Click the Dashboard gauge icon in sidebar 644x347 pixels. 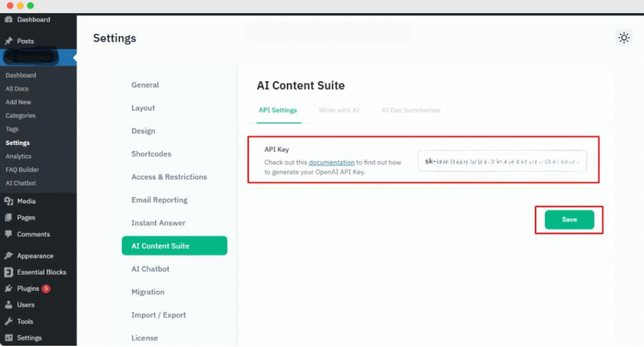coord(9,20)
